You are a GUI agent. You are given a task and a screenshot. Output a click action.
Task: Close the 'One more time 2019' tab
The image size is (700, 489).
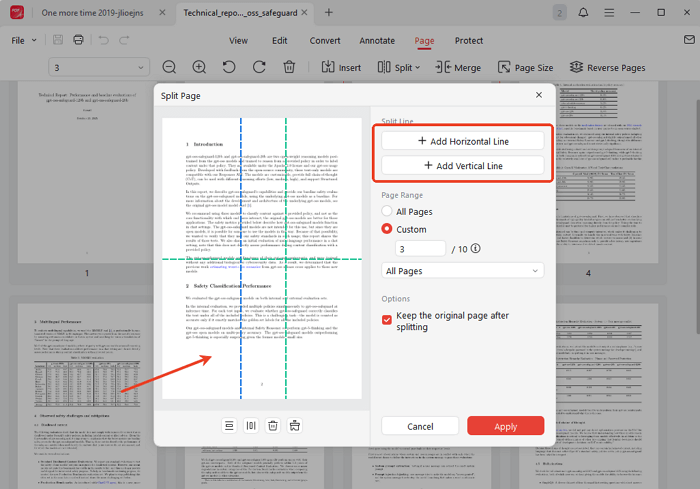[162, 13]
